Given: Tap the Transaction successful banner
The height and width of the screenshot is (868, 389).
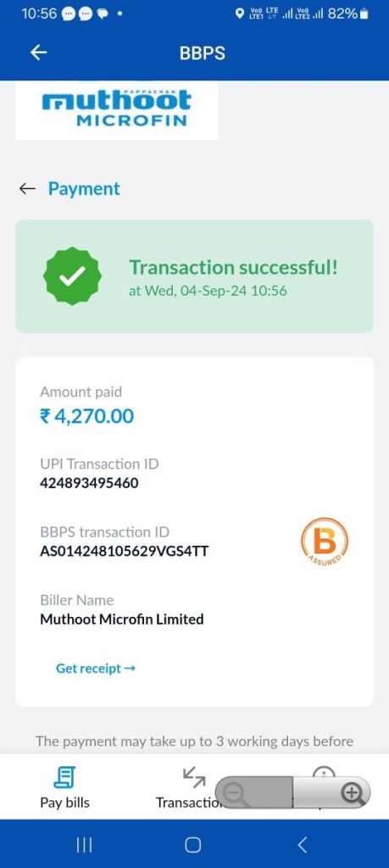Looking at the screenshot, I should [194, 276].
